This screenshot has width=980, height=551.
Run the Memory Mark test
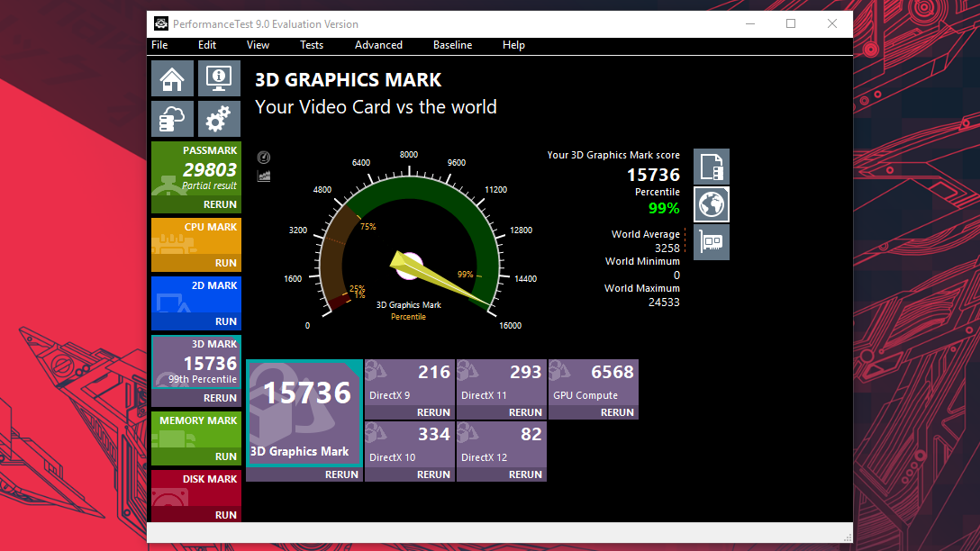[x=196, y=456]
